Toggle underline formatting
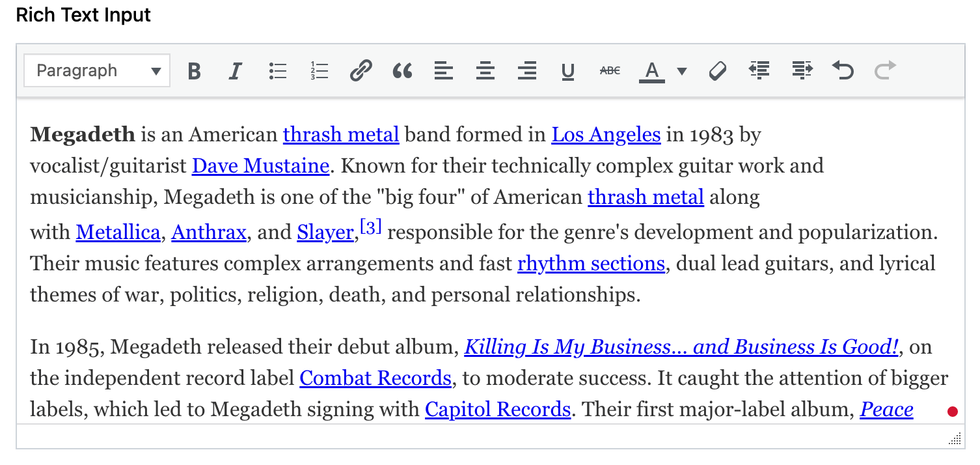 coord(568,70)
